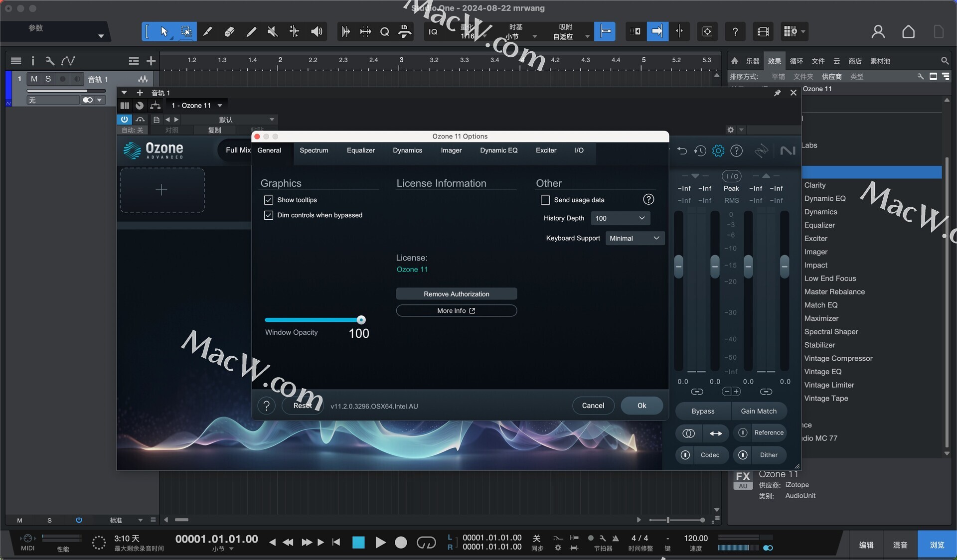This screenshot has width=957, height=560.
Task: Open Ozone help question icon
Action: tap(736, 150)
